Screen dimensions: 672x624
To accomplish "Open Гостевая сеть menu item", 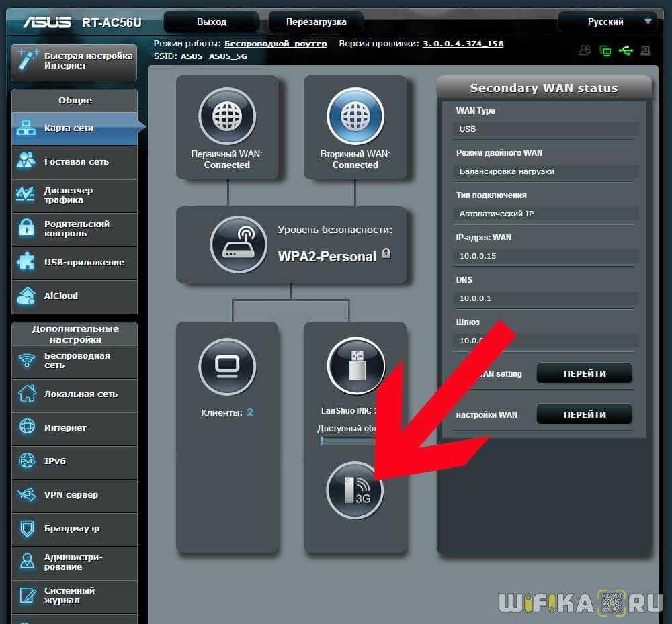I will click(x=75, y=162).
